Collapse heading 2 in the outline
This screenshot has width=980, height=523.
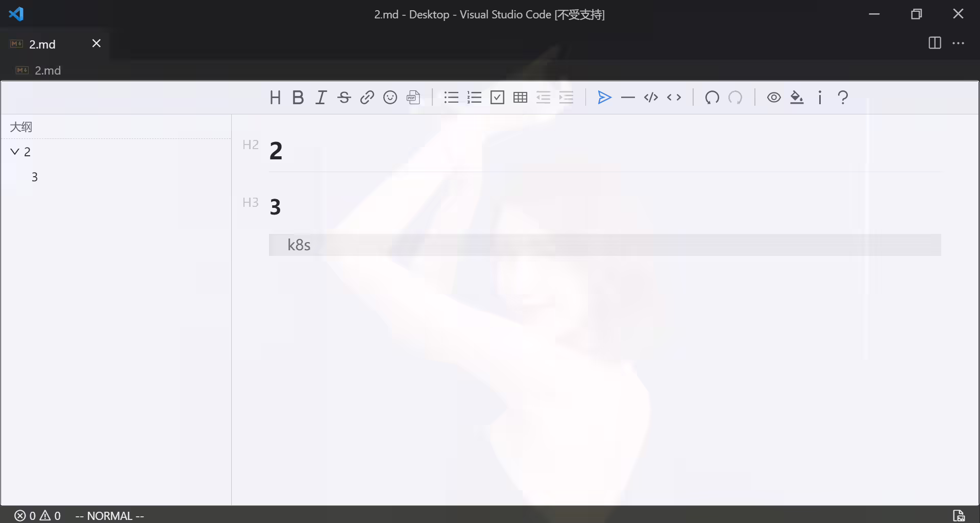15,152
